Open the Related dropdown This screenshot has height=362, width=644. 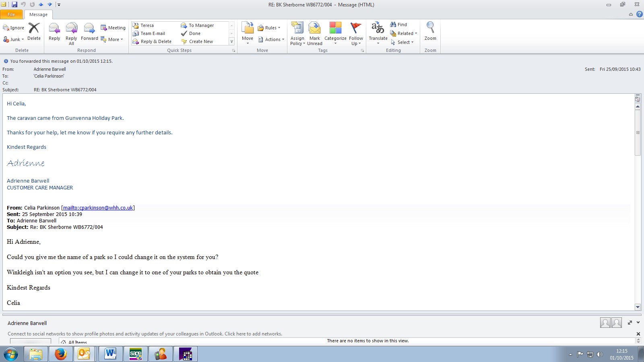coord(404,33)
